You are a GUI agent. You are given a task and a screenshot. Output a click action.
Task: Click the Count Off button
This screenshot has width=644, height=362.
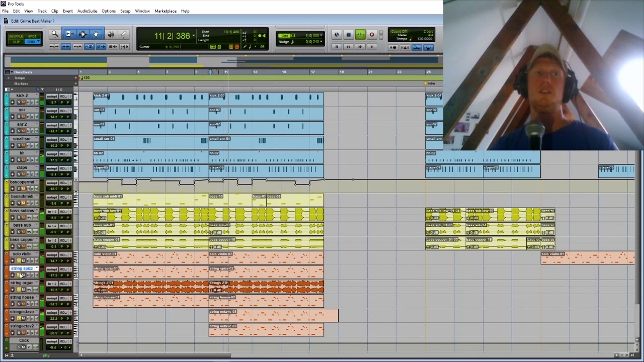400,32
